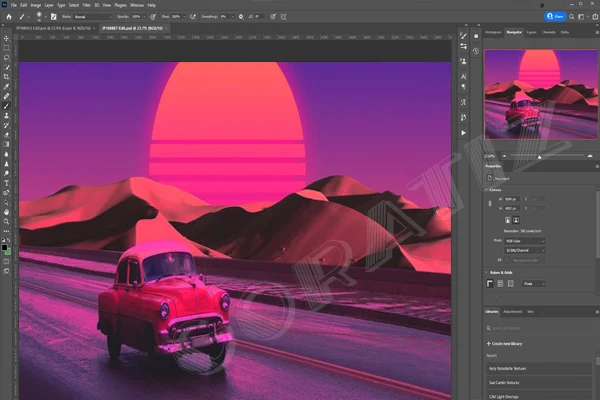Viewport: 600px width, 400px height.
Task: Collapse the Rulers & Grids section
Action: tap(486, 273)
